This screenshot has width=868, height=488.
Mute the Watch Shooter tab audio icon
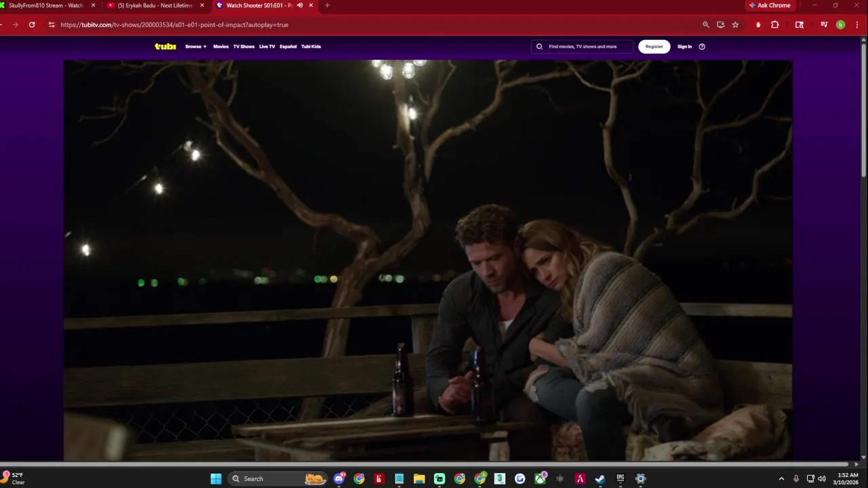pos(300,5)
